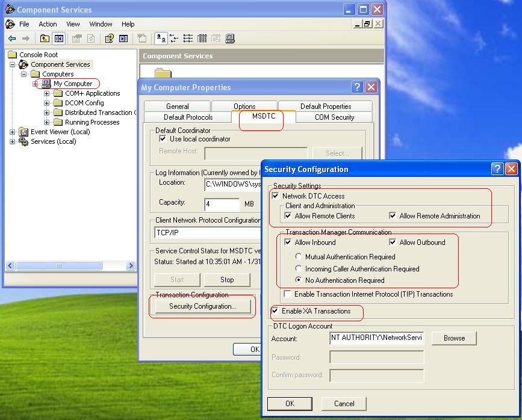Select Incoming Caller Authentication Required
This screenshot has width=522, height=420.
pyautogui.click(x=298, y=268)
